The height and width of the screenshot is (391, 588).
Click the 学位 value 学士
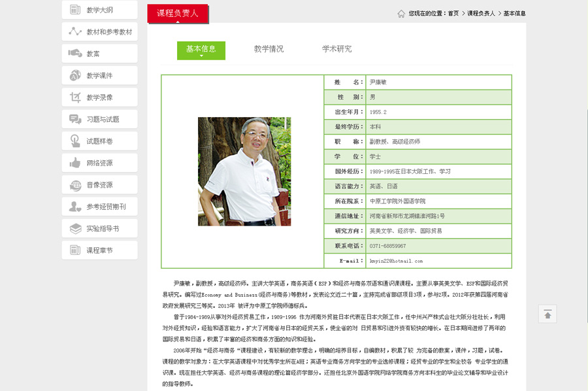[x=375, y=156]
